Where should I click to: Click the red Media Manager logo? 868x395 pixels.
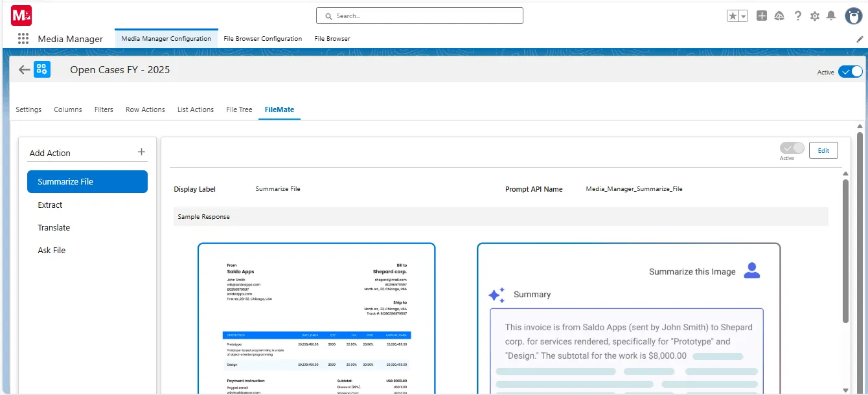coord(21,16)
